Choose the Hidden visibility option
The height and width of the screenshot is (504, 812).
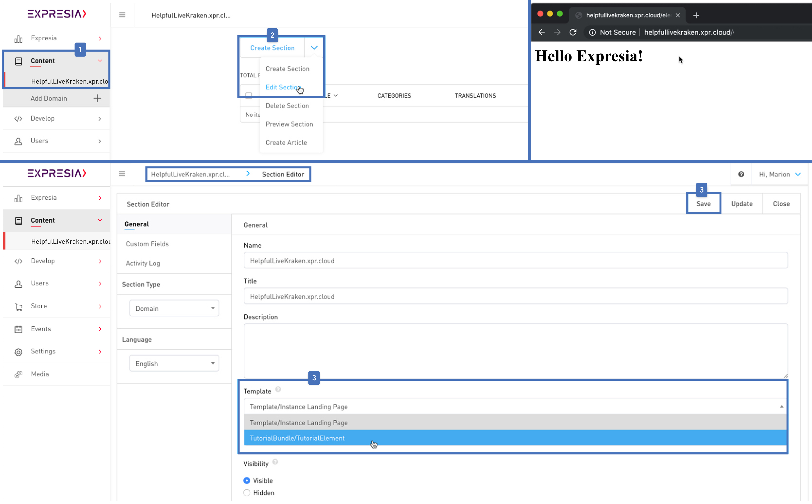pos(247,492)
